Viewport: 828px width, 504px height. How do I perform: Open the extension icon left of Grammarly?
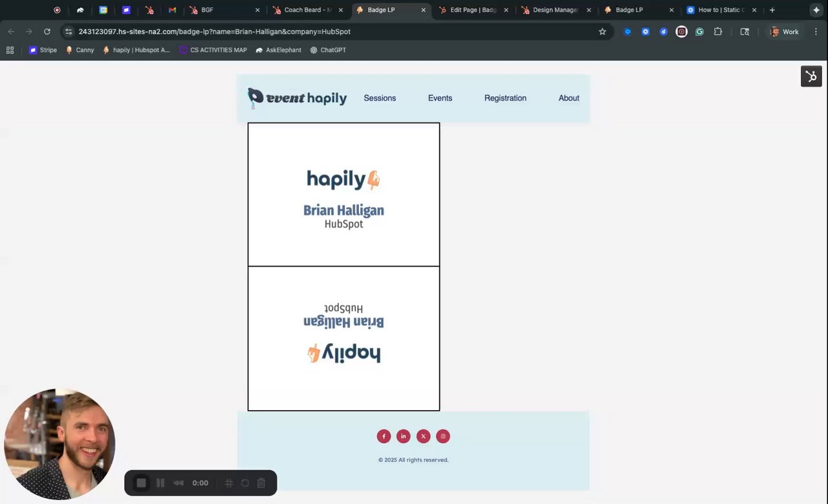coord(681,32)
